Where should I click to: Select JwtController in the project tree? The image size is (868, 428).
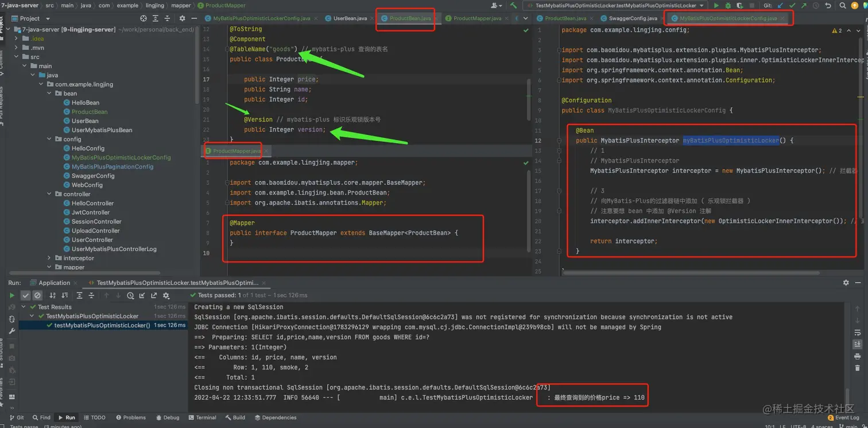pos(90,212)
